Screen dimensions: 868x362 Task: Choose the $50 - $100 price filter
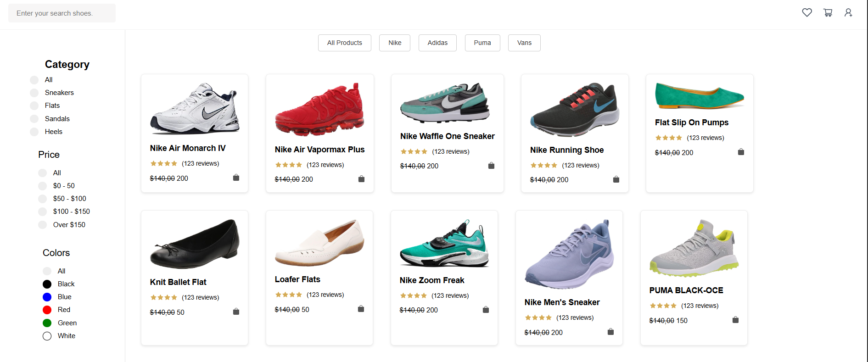pyautogui.click(x=43, y=199)
